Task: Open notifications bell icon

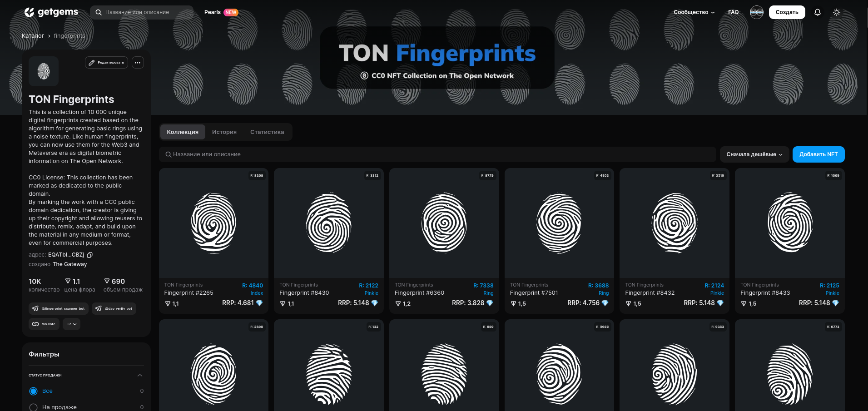Action: coord(818,12)
